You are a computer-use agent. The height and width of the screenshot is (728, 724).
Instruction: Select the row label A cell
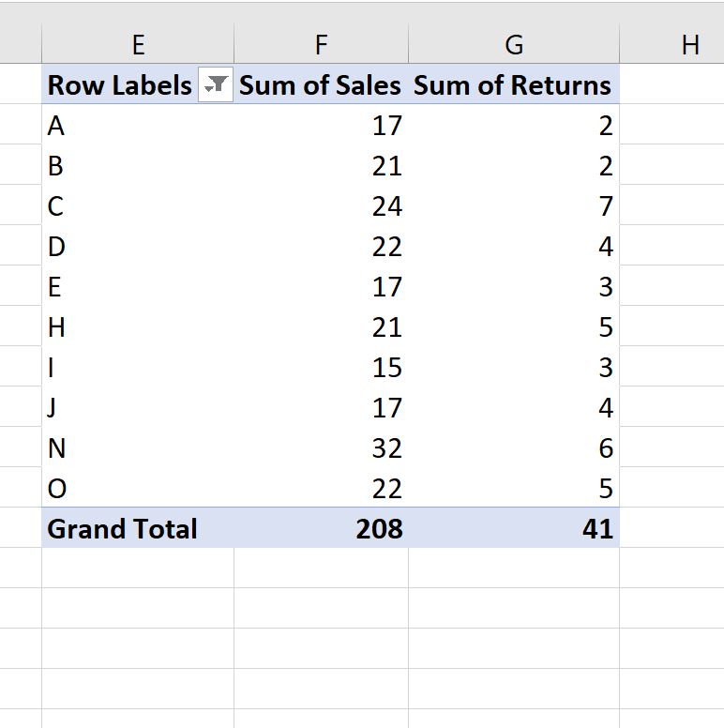[x=138, y=125]
